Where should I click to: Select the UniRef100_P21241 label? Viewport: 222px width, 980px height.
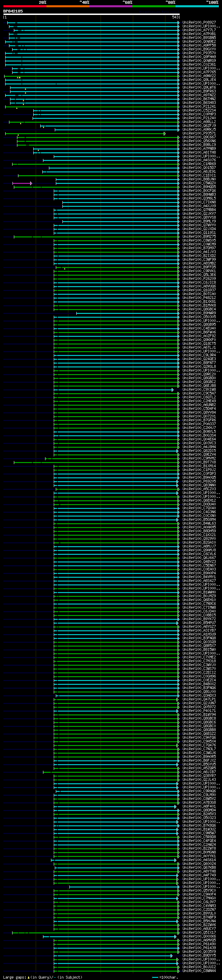[x=199, y=106]
